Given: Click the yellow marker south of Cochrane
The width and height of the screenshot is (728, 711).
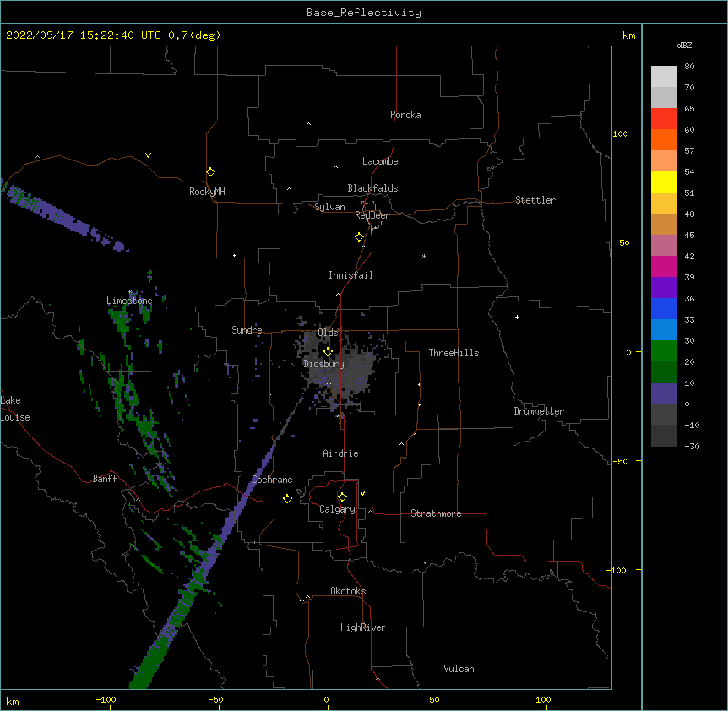Looking at the screenshot, I should pos(287,498).
